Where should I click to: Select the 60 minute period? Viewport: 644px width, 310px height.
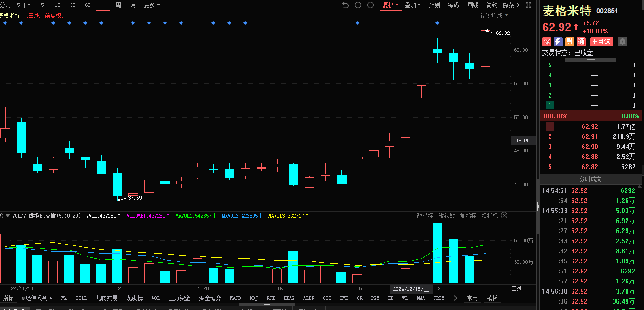[x=88, y=5]
